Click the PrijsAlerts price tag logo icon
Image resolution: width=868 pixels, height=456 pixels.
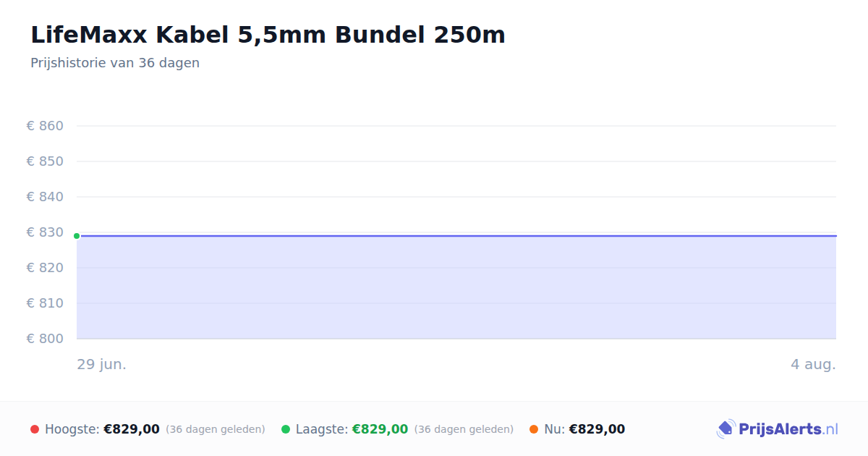click(726, 429)
